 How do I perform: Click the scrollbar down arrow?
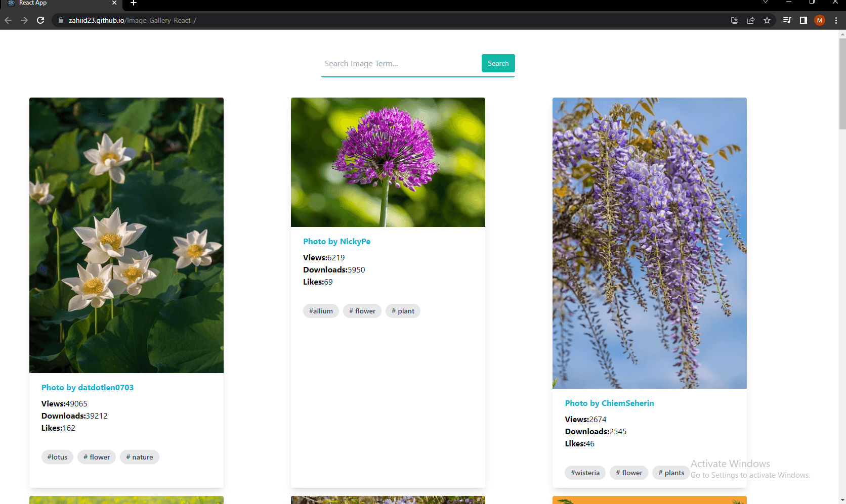tap(842, 499)
